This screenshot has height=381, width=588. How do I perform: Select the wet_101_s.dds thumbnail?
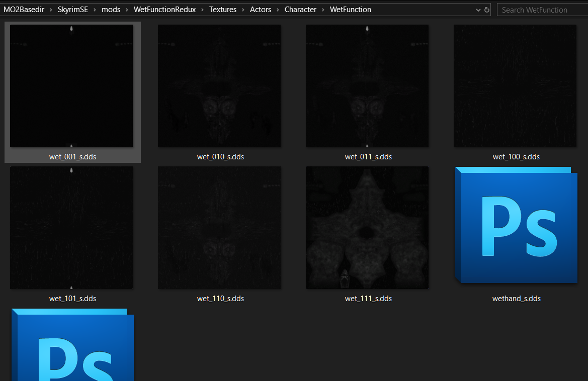[x=71, y=228]
